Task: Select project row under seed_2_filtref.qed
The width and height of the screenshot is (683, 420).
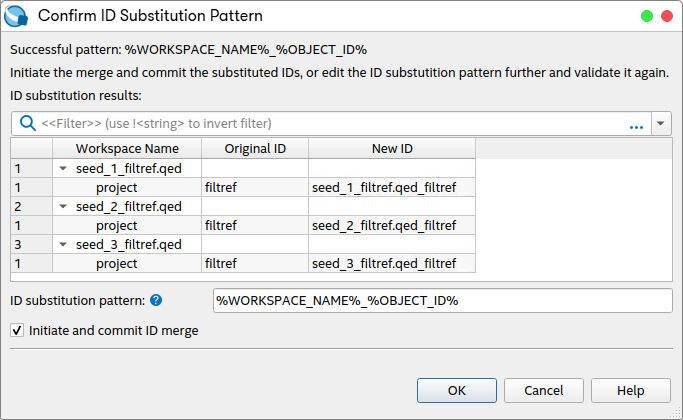Action: [117, 225]
